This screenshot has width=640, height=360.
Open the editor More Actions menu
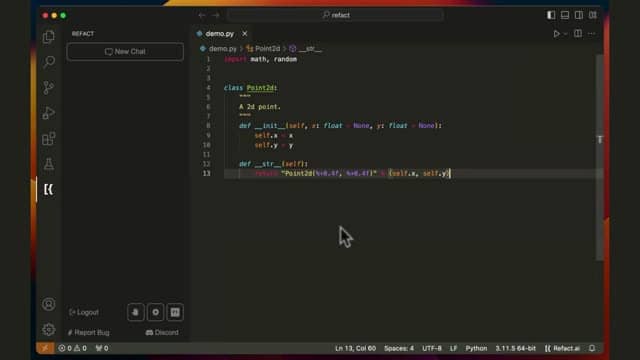click(592, 33)
